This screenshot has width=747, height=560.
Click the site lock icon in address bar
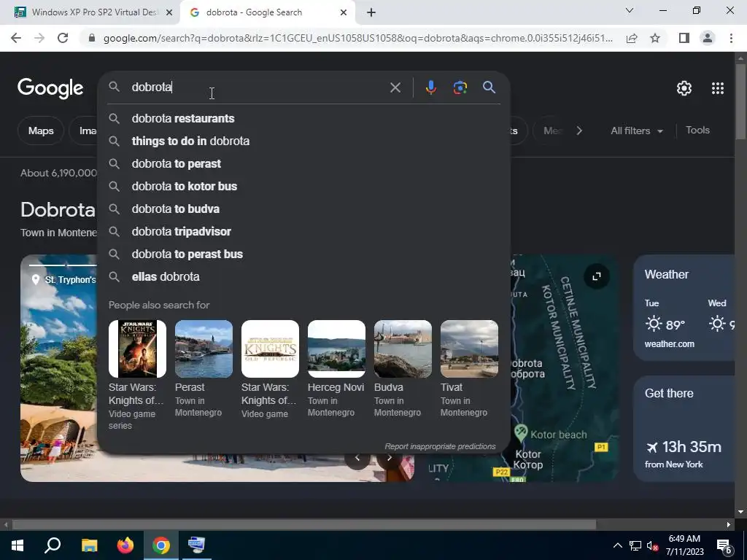[x=92, y=38]
